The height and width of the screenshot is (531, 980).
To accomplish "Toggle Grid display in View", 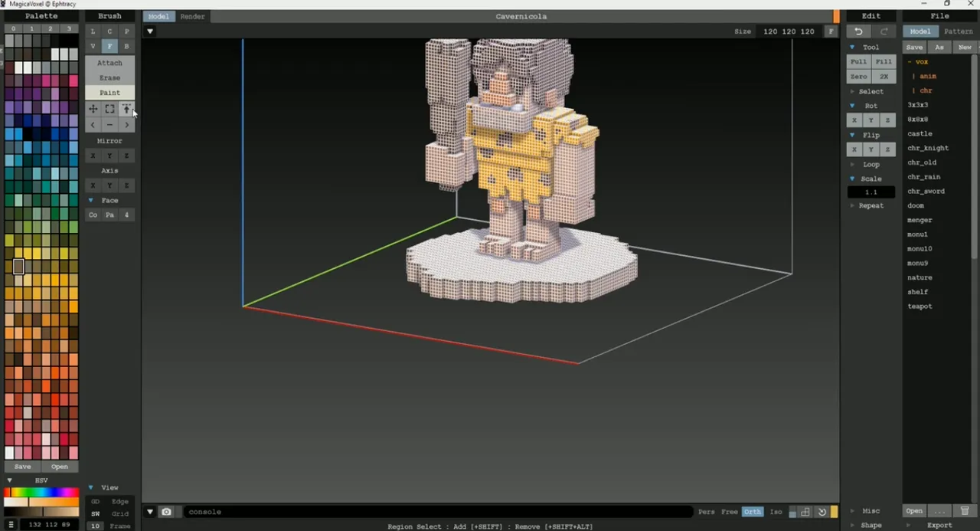I will click(120, 514).
